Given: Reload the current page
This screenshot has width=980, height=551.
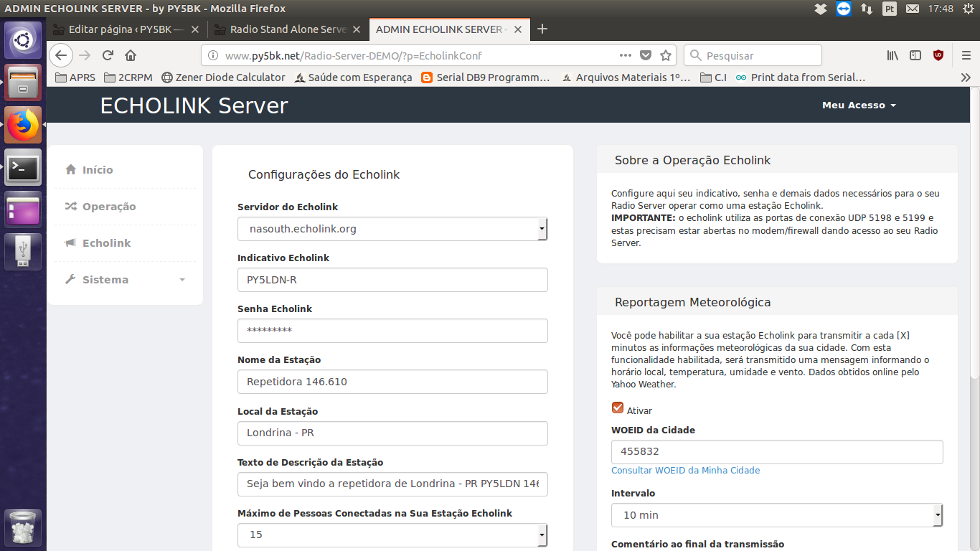Looking at the screenshot, I should [108, 55].
